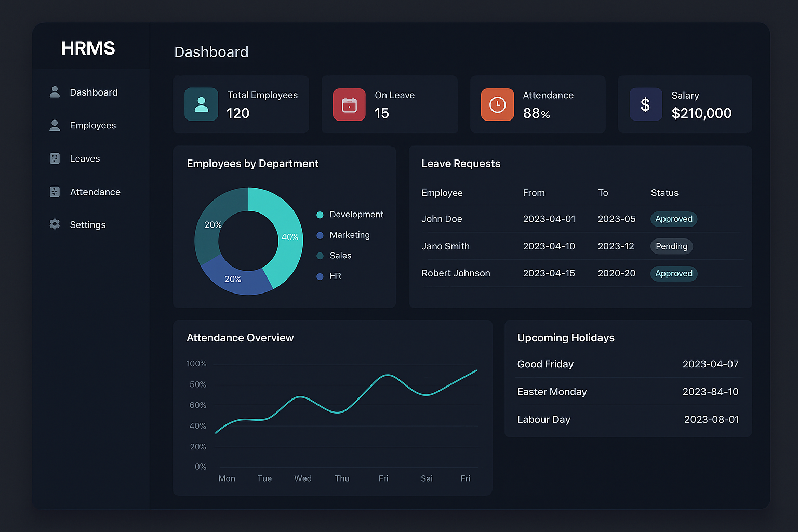
Task: Click the Dashboard icon in the sidebar
Action: tap(55, 92)
